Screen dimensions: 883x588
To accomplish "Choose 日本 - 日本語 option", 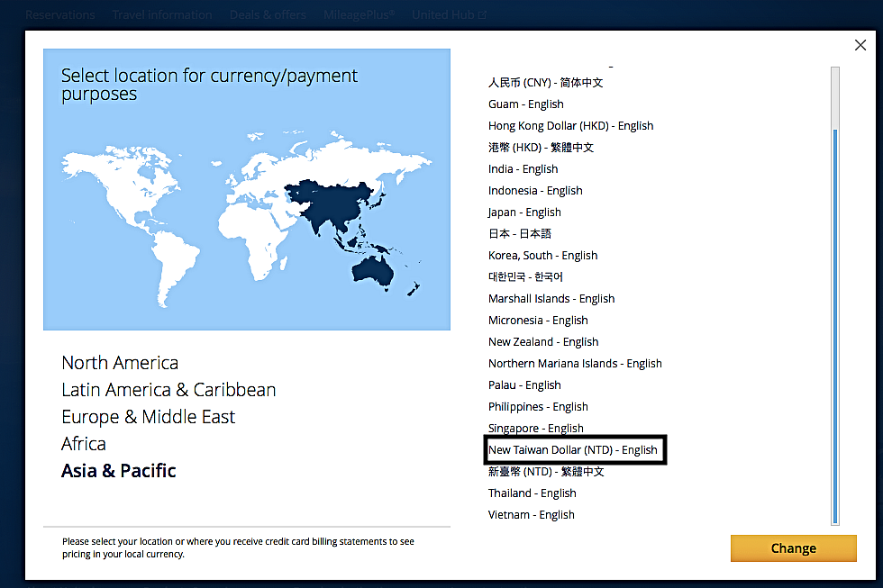I will pos(519,233).
